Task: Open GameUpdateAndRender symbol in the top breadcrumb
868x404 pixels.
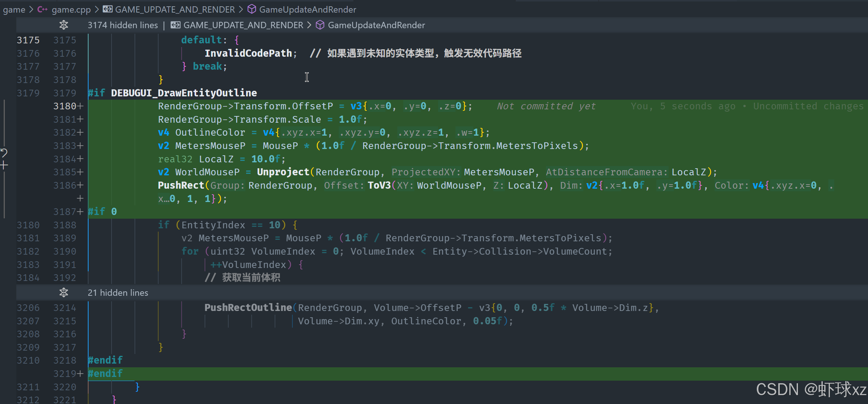Action: click(x=307, y=9)
